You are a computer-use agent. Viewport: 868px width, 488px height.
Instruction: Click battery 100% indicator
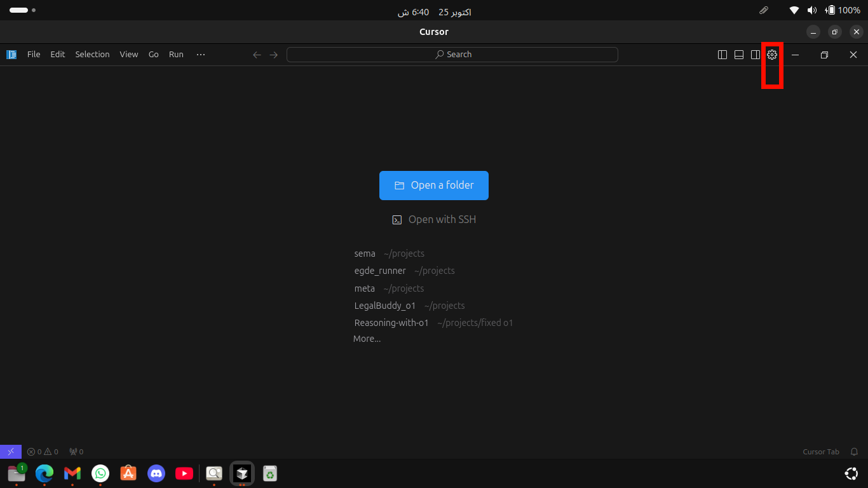point(843,10)
